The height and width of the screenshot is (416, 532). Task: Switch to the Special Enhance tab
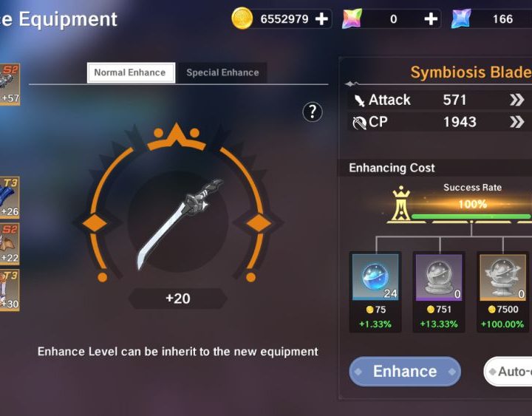click(222, 72)
